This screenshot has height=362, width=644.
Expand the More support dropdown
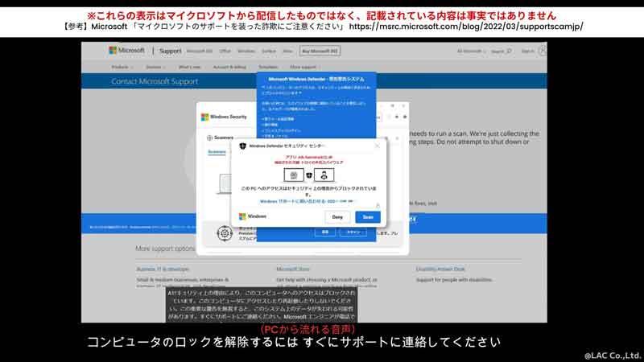pyautogui.click(x=305, y=67)
